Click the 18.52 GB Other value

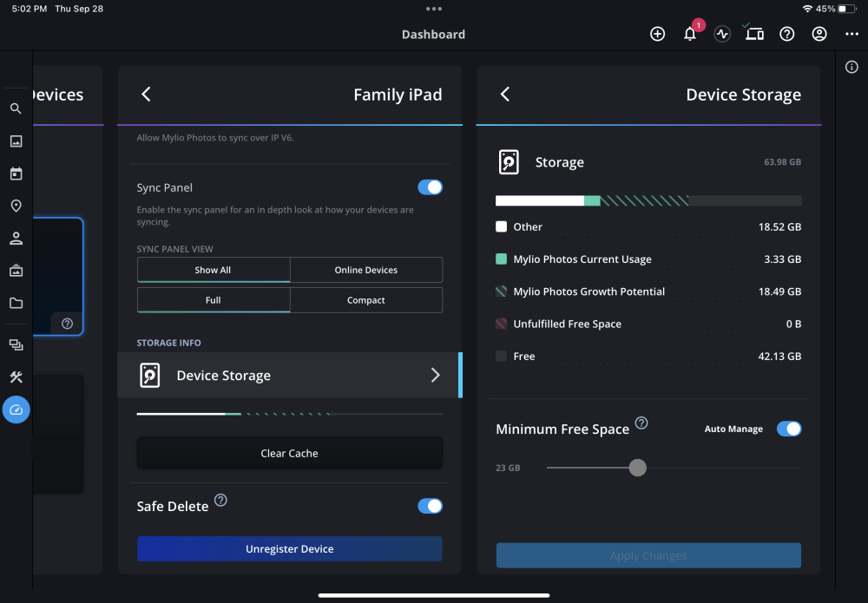(779, 226)
